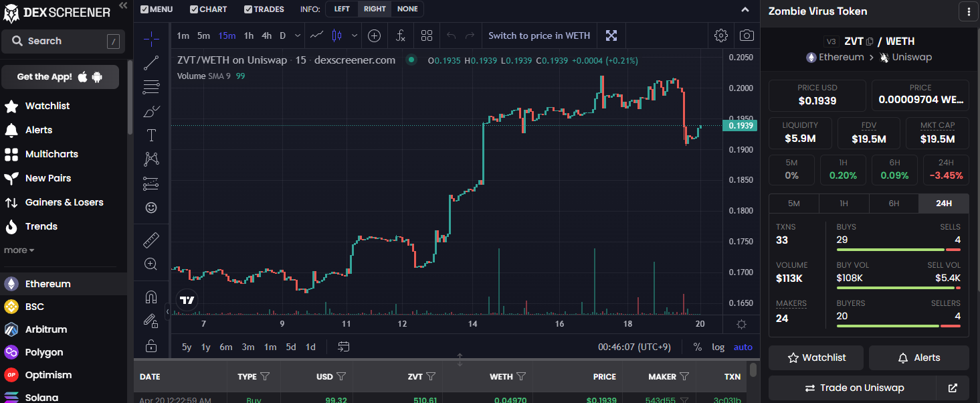Select the ruler measure tool
The height and width of the screenshot is (403, 980).
pos(151,240)
